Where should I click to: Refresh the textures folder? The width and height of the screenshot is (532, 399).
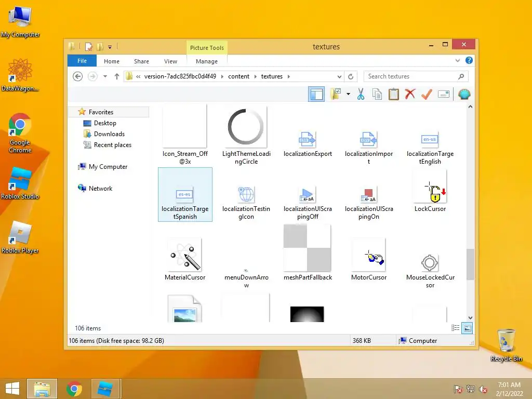pos(351,76)
